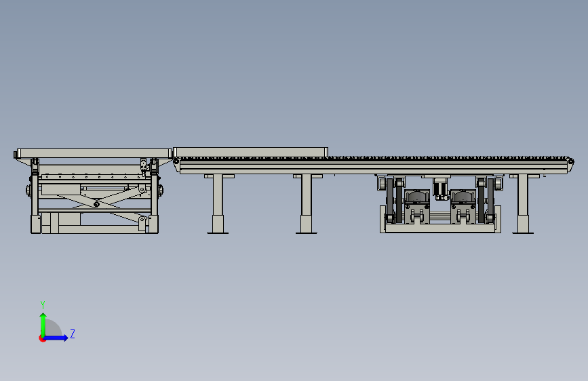Click the green Y axis arrow of triad
Image resolution: width=588 pixels, height=381 pixels.
pyautogui.click(x=43, y=325)
